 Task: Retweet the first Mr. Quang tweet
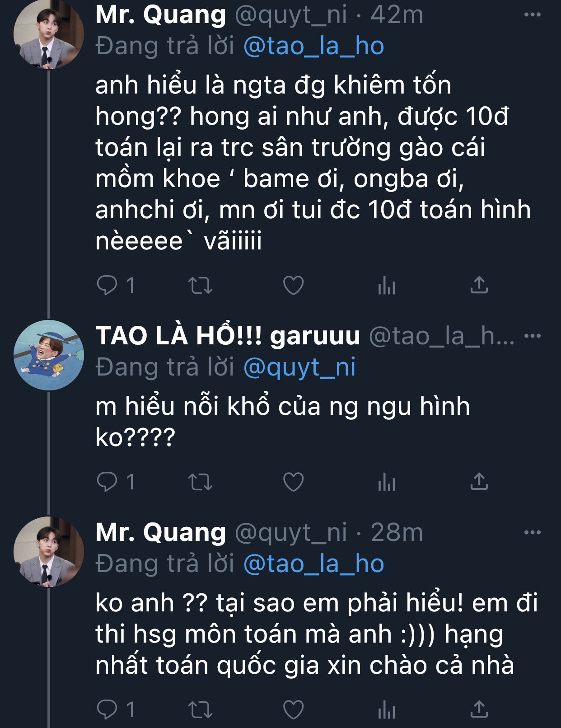pos(200,286)
